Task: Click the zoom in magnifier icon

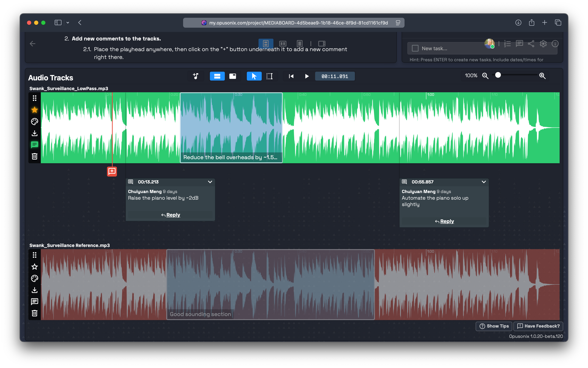Action: (542, 76)
